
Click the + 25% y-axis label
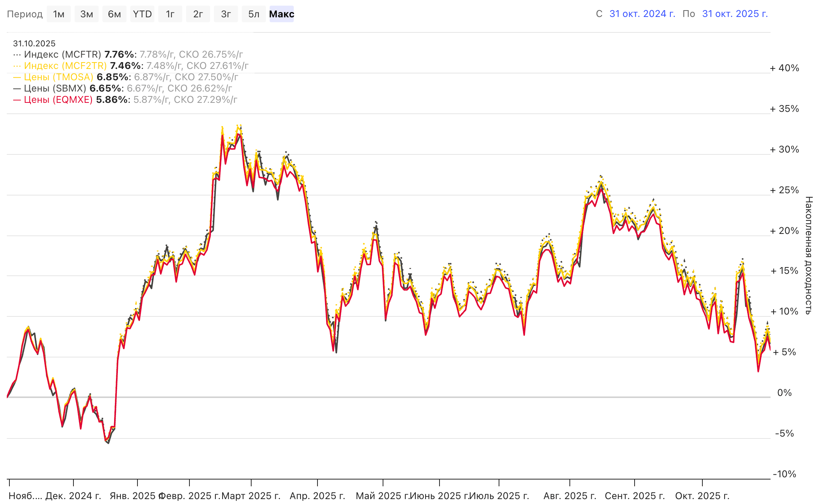click(784, 190)
